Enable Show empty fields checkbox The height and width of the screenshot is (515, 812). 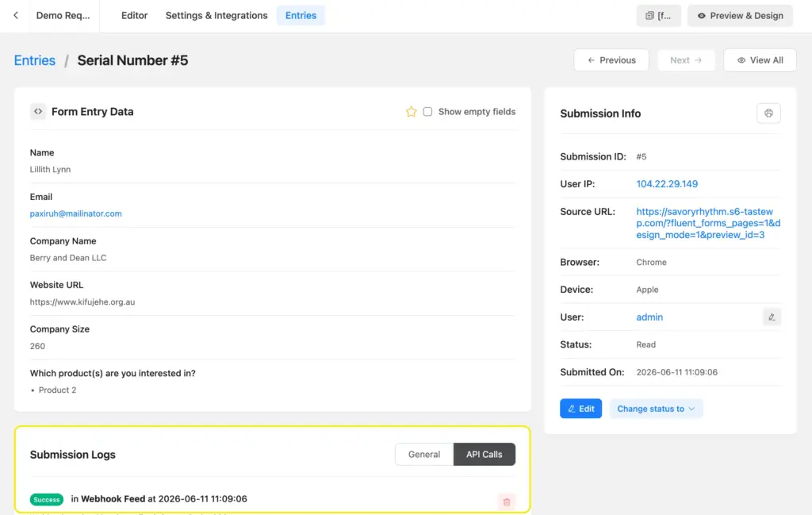point(427,111)
